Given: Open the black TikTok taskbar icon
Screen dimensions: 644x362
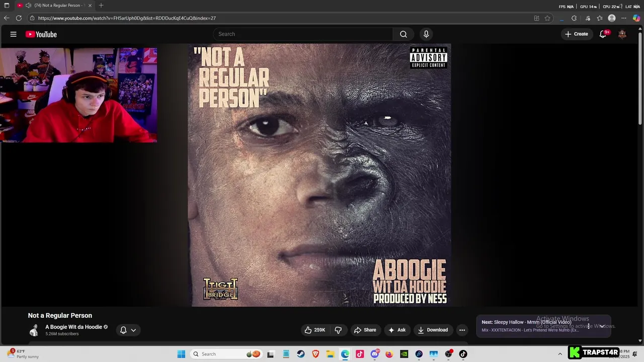Looking at the screenshot, I should click(463, 354).
